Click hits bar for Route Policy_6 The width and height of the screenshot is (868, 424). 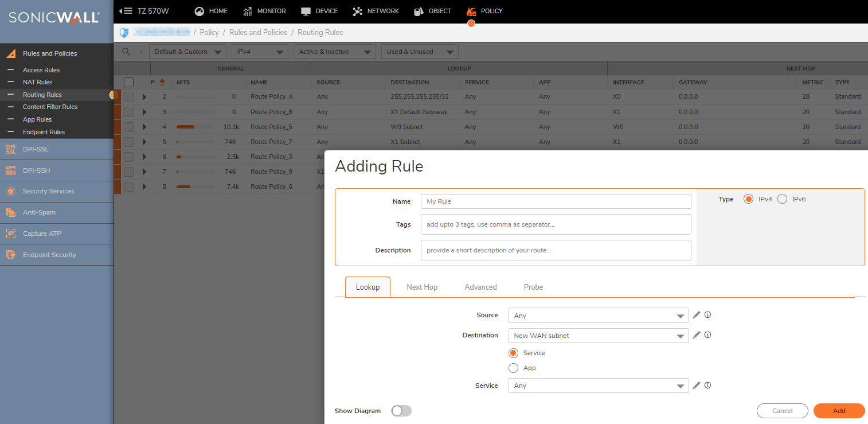(x=195, y=186)
